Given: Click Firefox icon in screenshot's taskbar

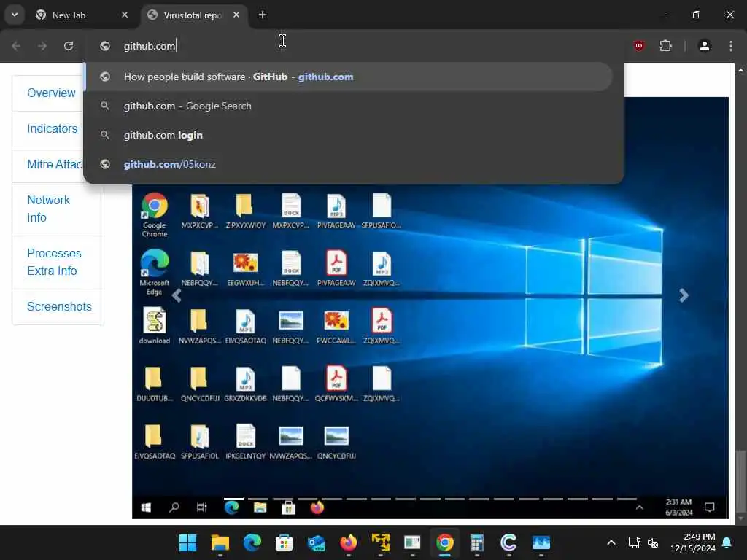Looking at the screenshot, I should point(317,507).
